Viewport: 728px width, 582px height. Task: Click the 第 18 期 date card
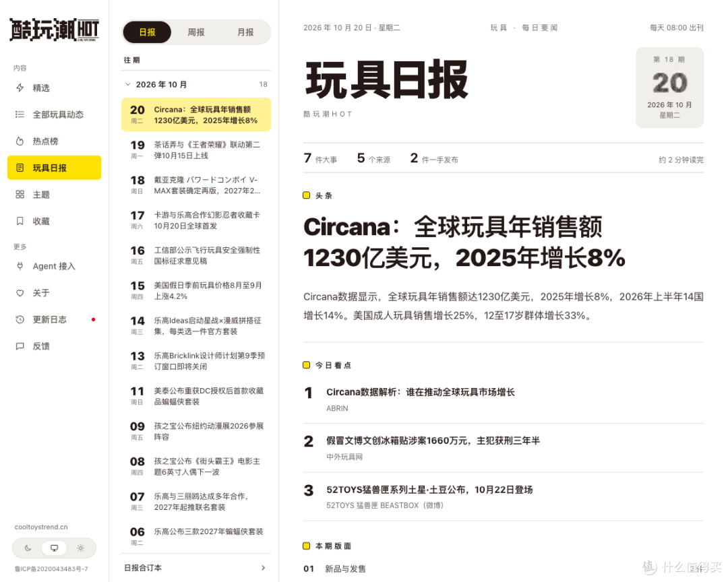tap(669, 88)
